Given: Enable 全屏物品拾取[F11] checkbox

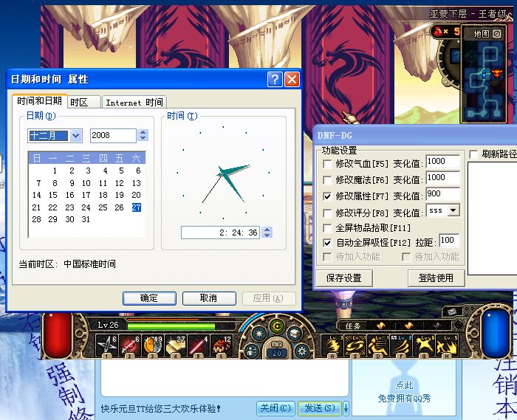Looking at the screenshot, I should coord(327,228).
